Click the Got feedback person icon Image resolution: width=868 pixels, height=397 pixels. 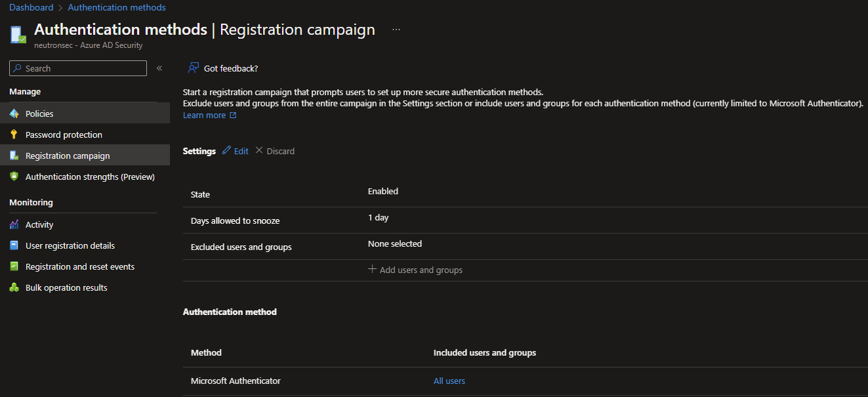click(x=193, y=68)
